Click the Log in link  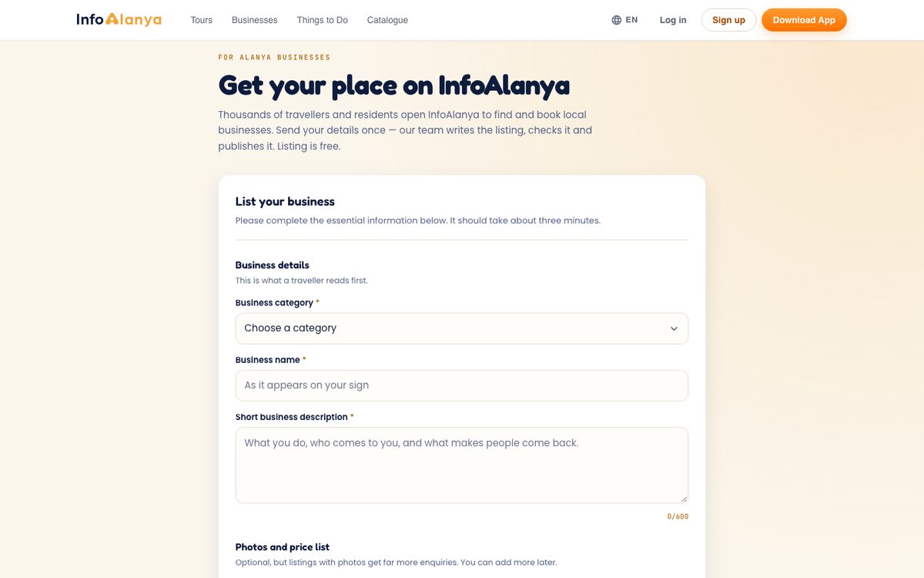pos(673,20)
